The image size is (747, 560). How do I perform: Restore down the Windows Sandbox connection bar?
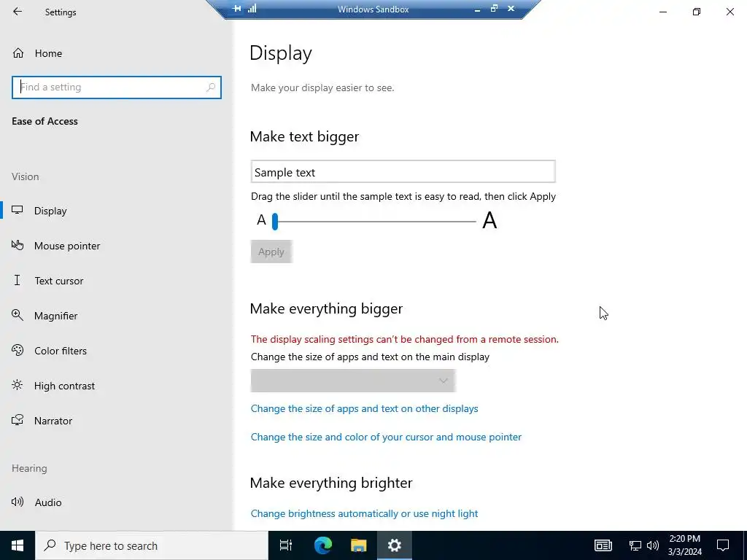[x=494, y=9]
